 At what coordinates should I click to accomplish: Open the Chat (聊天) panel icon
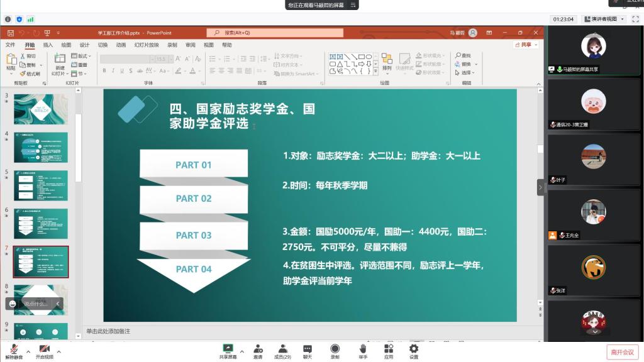pyautogui.click(x=307, y=349)
